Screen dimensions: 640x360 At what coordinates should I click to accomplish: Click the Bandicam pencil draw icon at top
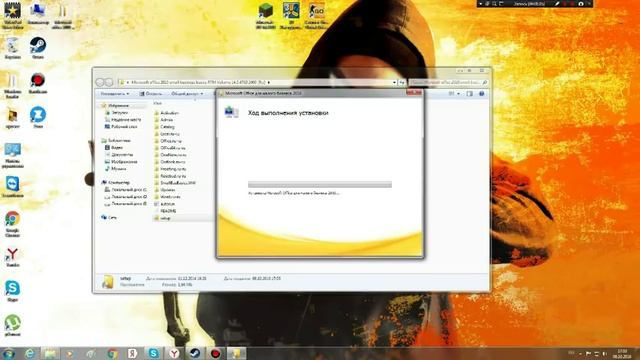[557, 4]
